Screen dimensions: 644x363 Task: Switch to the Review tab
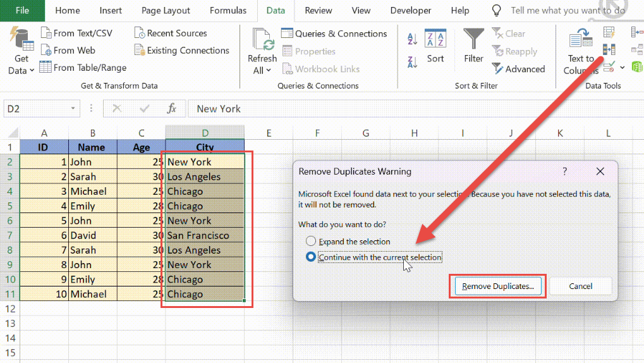[x=319, y=11]
